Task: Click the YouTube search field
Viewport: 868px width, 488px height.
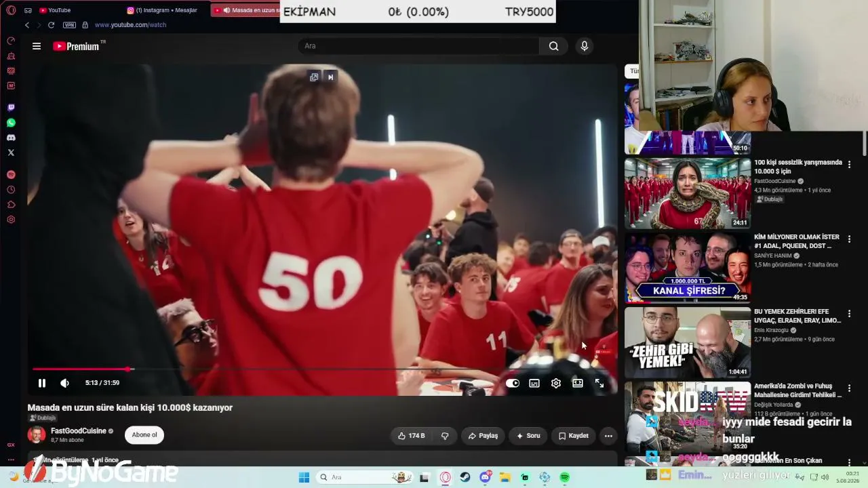Action: click(x=418, y=46)
